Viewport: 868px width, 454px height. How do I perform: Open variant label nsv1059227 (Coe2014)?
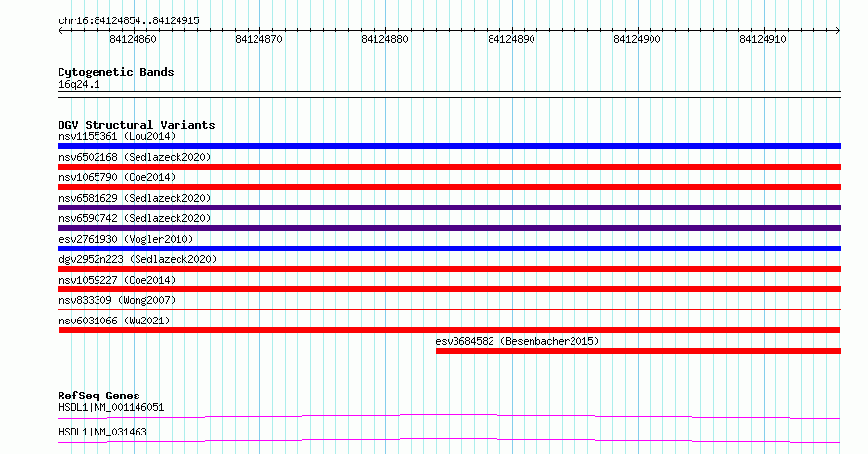click(117, 280)
